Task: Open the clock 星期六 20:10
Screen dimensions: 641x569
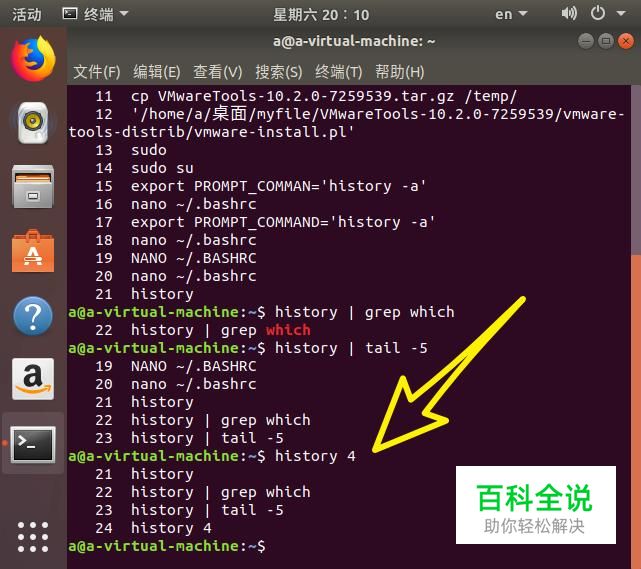Action: (x=321, y=15)
